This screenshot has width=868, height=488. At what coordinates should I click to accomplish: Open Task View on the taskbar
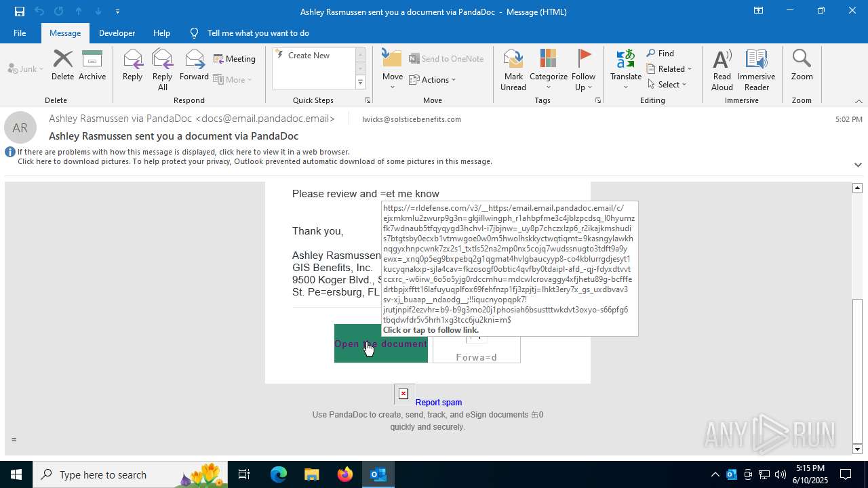coord(244,474)
